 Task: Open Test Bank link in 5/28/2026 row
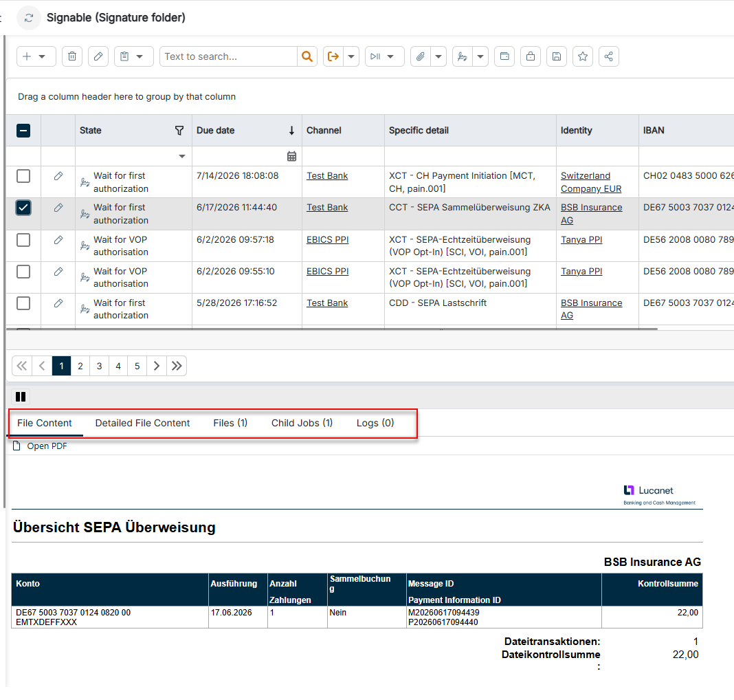pyautogui.click(x=327, y=303)
